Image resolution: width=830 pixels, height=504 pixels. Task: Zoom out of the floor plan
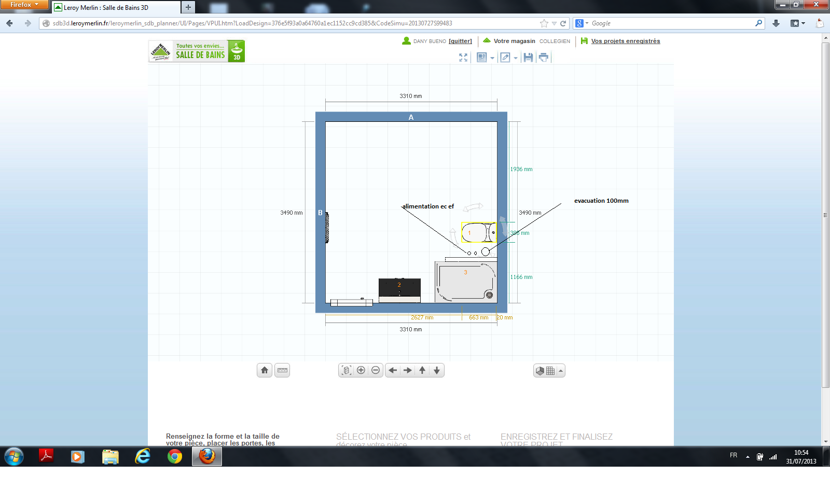point(376,370)
